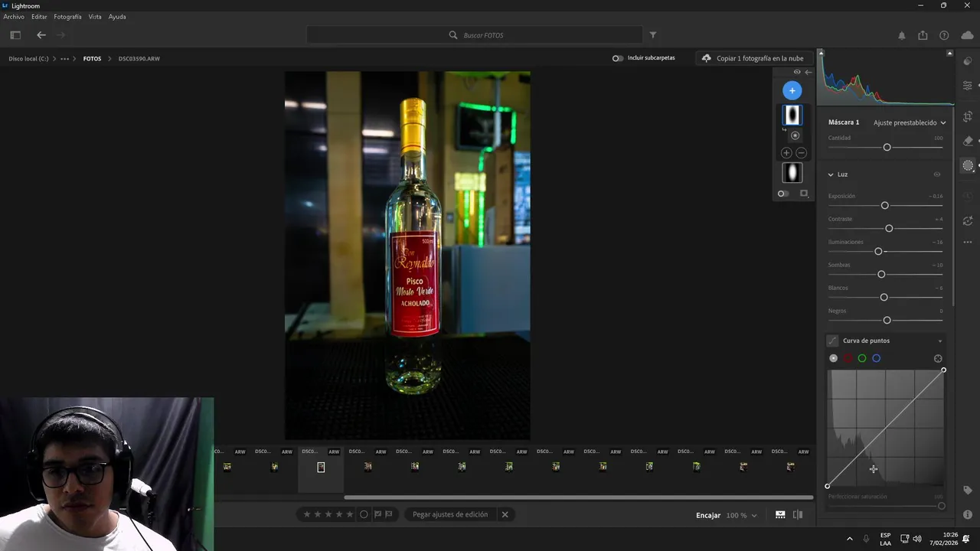Open the Archivo menu
Viewport: 980px width, 551px height.
14,17
